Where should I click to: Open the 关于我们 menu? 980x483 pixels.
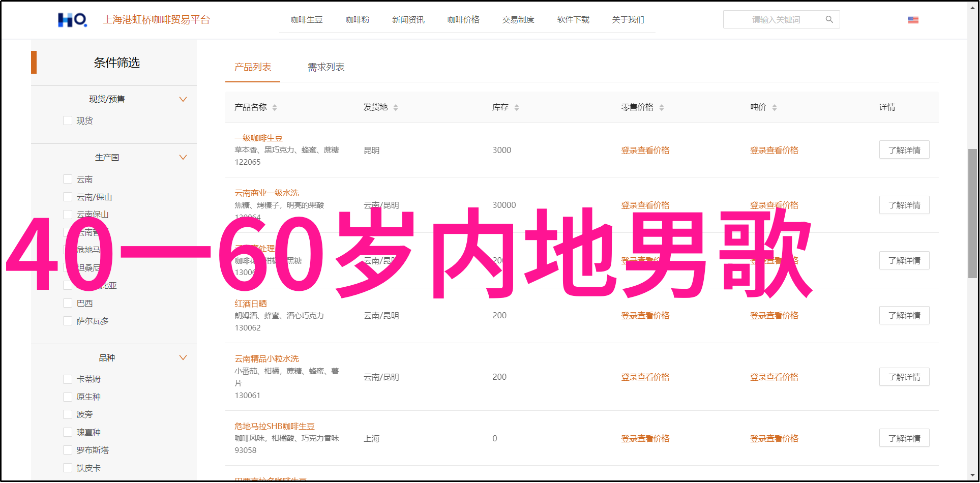(x=628, y=19)
